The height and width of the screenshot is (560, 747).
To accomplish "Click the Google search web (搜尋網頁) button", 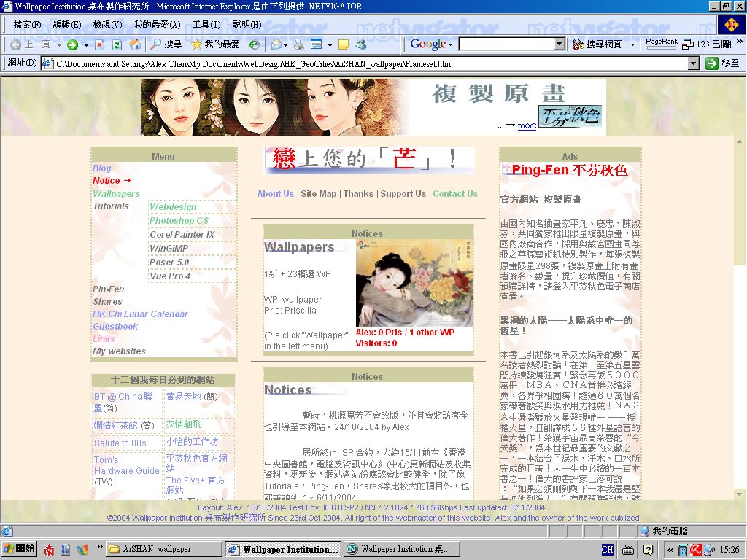I will tap(597, 44).
